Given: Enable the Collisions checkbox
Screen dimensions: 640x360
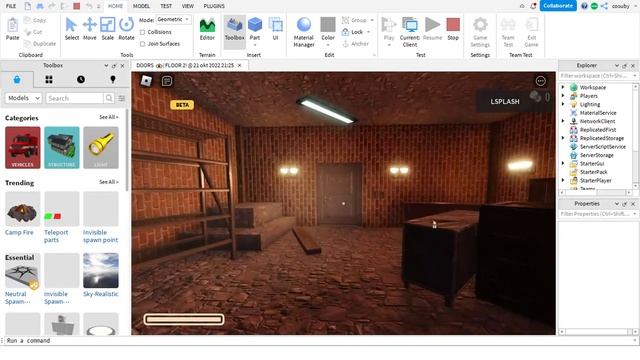Looking at the screenshot, I should [142, 32].
